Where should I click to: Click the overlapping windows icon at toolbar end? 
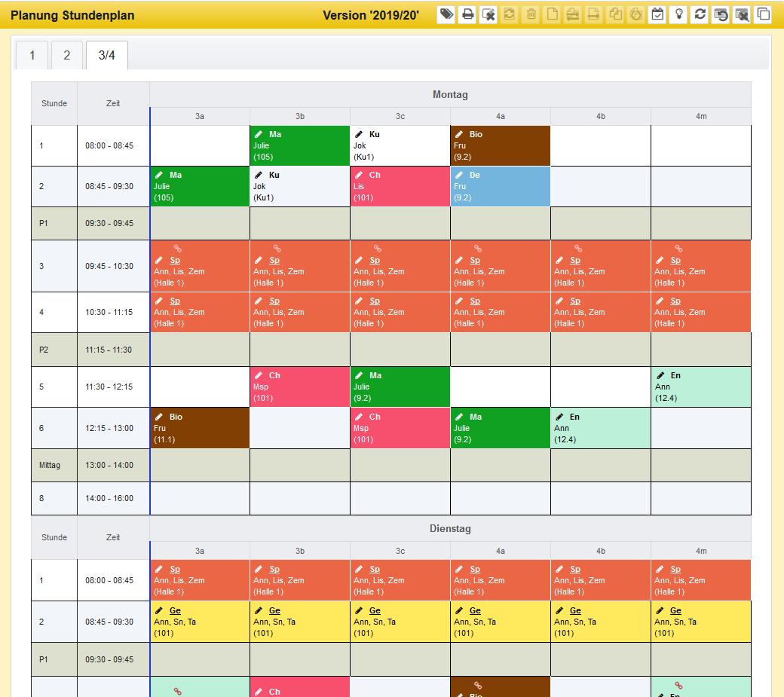coord(763,14)
